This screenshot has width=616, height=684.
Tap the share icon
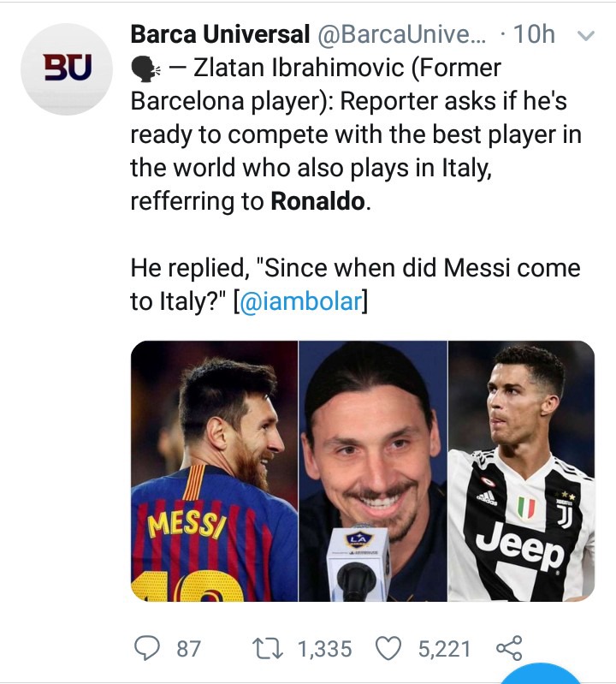[x=509, y=648]
